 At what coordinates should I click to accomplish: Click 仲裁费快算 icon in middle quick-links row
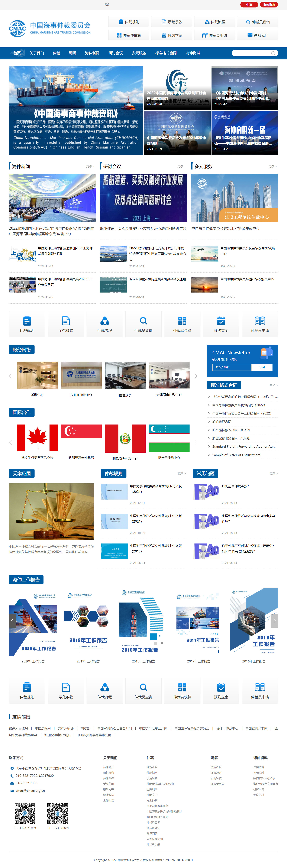(x=182, y=324)
